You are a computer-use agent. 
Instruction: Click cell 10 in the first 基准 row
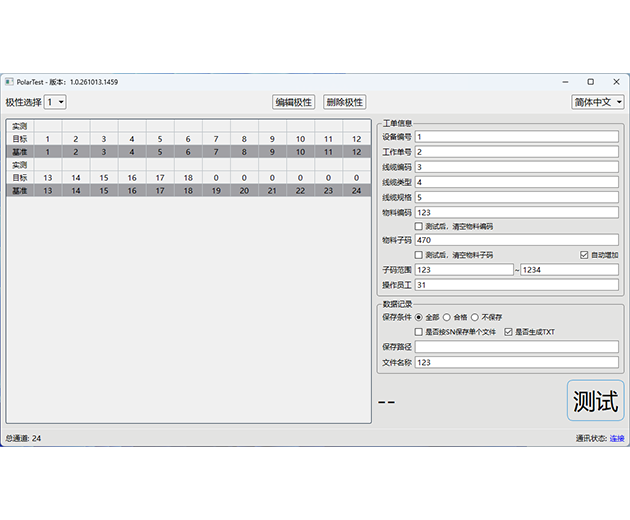click(301, 152)
